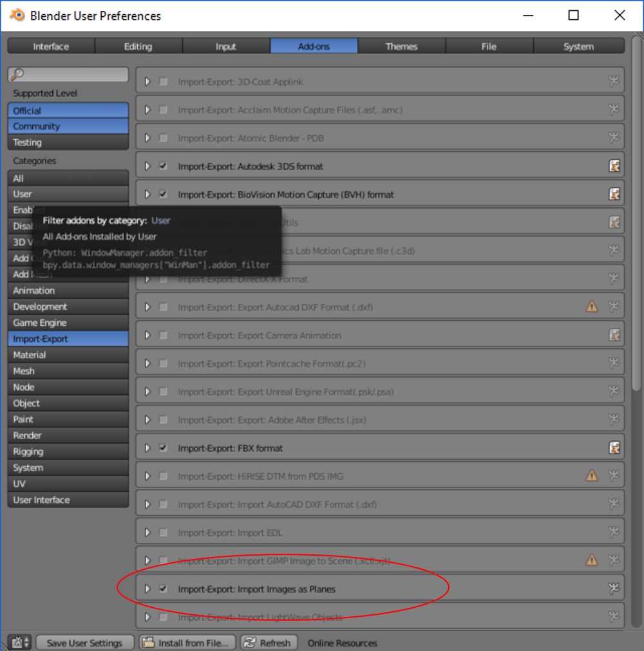Viewport: 644px width, 651px height.
Task: Click the community icon on Import LightWave Objects row
Action: (614, 617)
